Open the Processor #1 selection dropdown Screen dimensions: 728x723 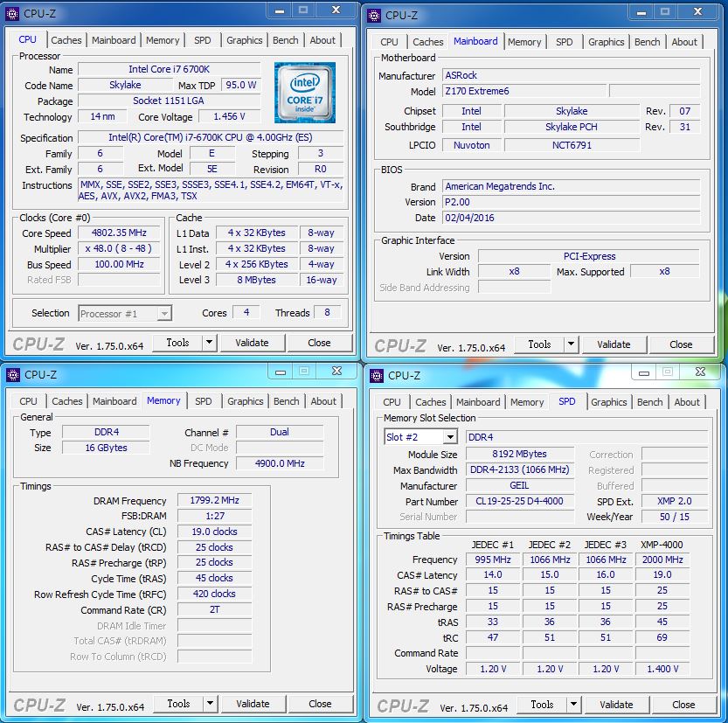[x=164, y=314]
